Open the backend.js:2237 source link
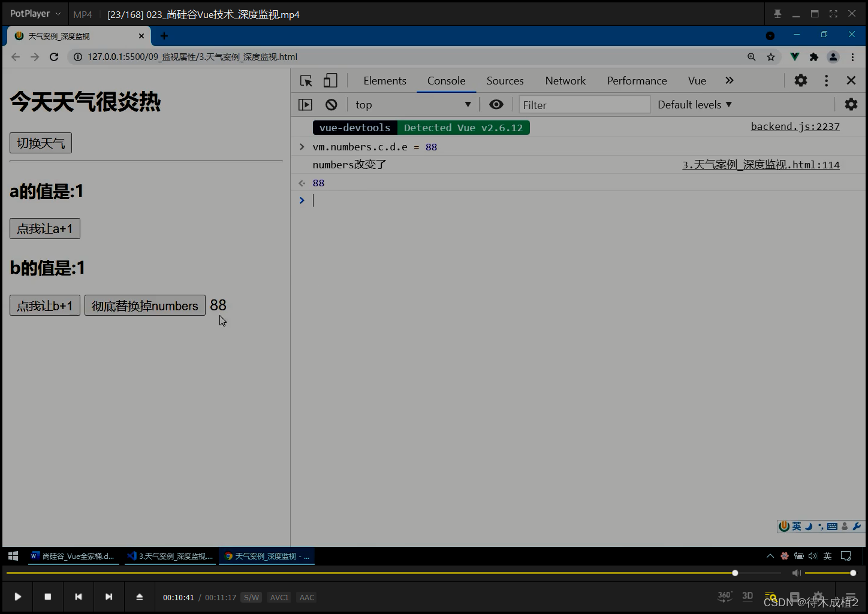Image resolution: width=868 pixels, height=614 pixels. pyautogui.click(x=795, y=127)
